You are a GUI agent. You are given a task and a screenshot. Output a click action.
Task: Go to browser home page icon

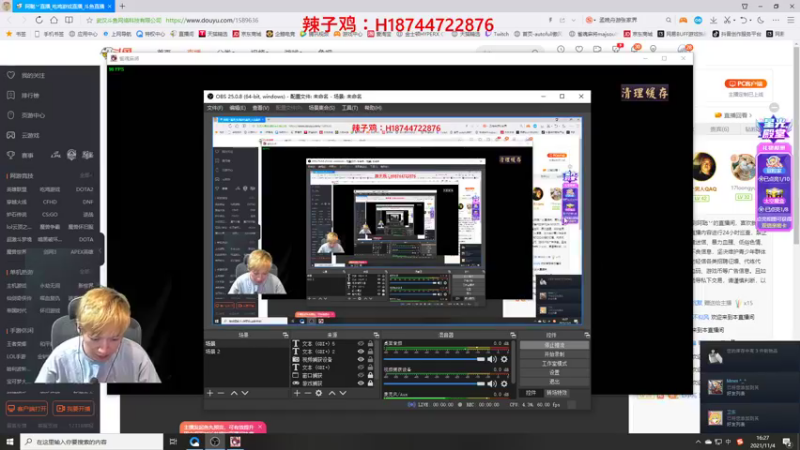[54, 20]
